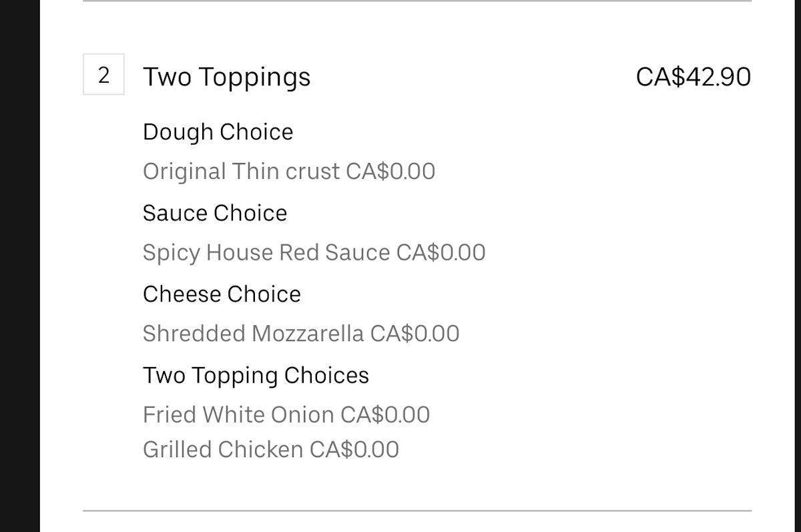Click the Fried White Onion topping name
The width and height of the screenshot is (801, 532).
point(238,415)
